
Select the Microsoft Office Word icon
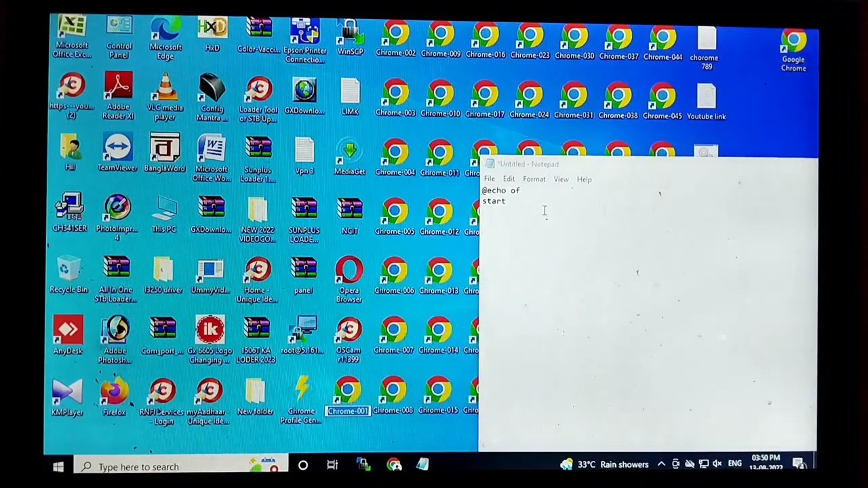point(212,158)
